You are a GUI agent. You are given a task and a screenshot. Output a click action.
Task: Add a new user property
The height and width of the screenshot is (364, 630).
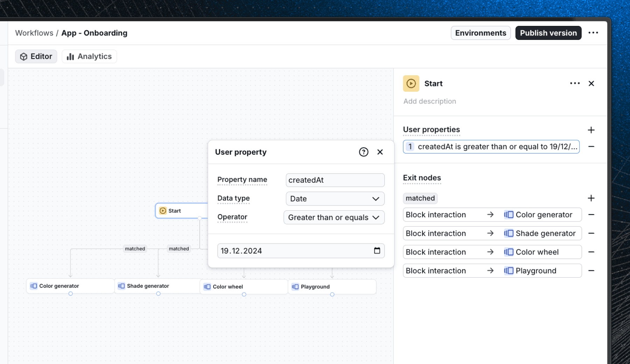point(591,129)
